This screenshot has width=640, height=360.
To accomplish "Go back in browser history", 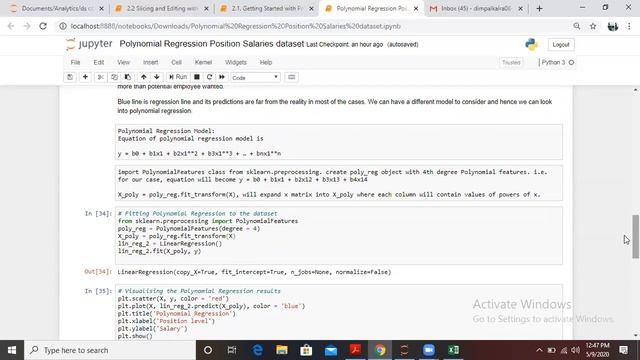I will point(11,26).
